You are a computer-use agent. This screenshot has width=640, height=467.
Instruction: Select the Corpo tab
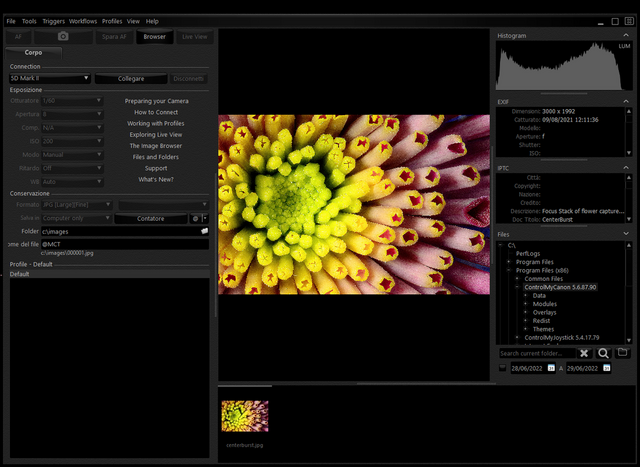click(33, 53)
